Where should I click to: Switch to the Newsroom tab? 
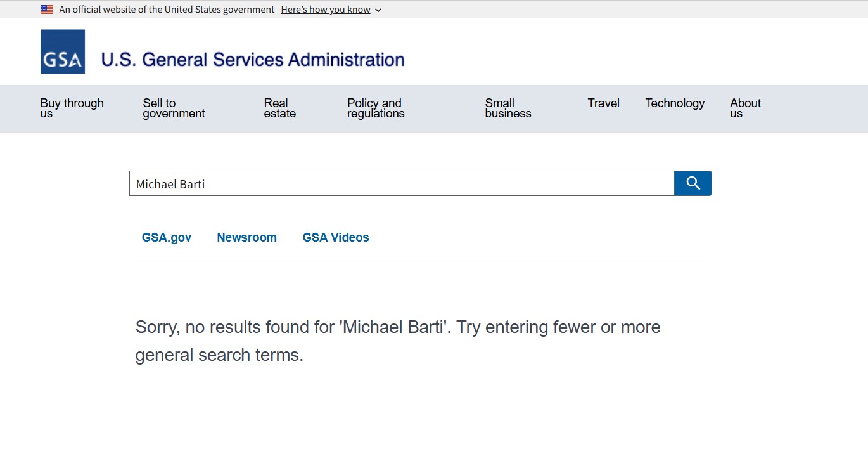coord(246,238)
